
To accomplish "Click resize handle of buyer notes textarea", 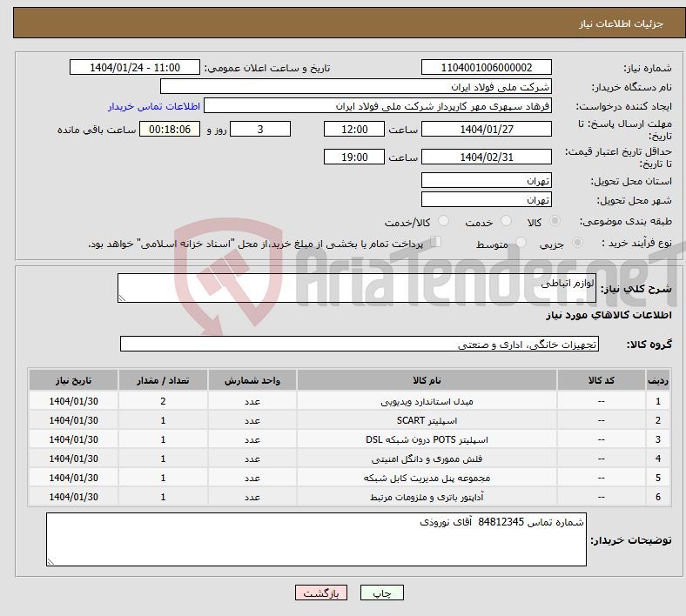I will 50,562.
